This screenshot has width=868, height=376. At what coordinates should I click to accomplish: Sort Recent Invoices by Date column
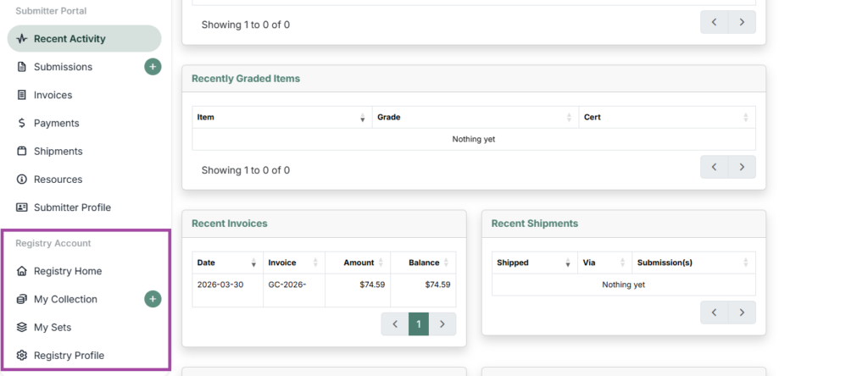point(227,263)
